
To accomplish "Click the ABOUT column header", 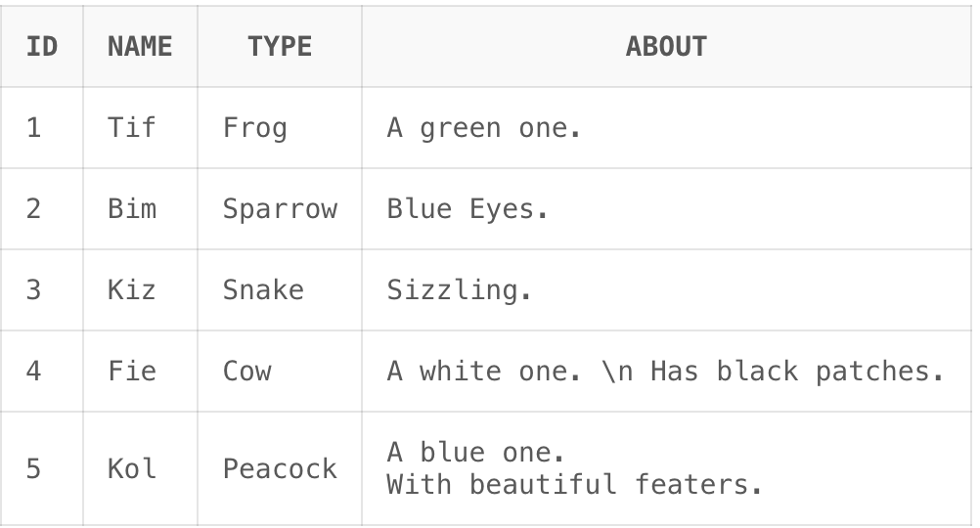I will click(x=666, y=46).
